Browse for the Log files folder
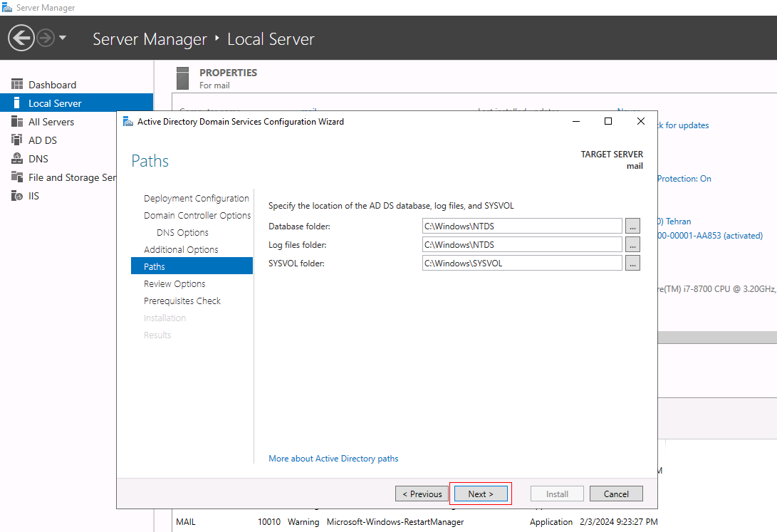 (x=633, y=245)
